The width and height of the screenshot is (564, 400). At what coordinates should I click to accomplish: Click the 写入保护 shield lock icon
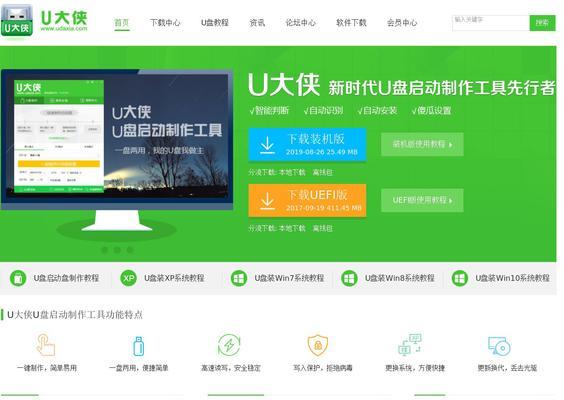tap(318, 345)
